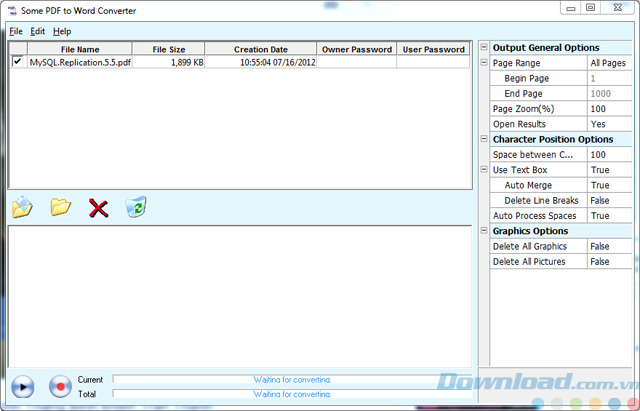Viewport: 640px width, 411px height.
Task: Click Begin Page value 1
Action: tap(610, 78)
